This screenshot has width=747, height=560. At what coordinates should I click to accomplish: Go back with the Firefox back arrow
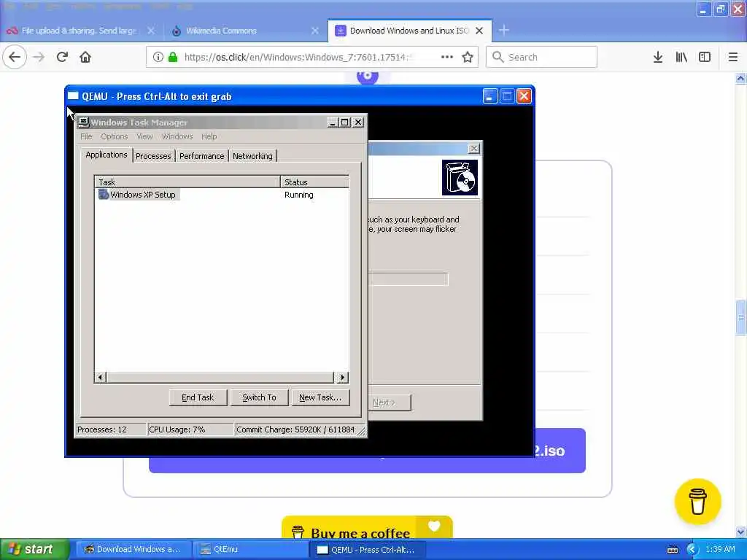(x=15, y=57)
